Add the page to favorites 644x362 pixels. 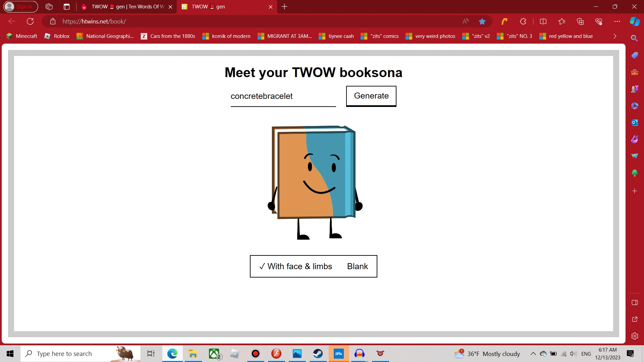pos(482,21)
